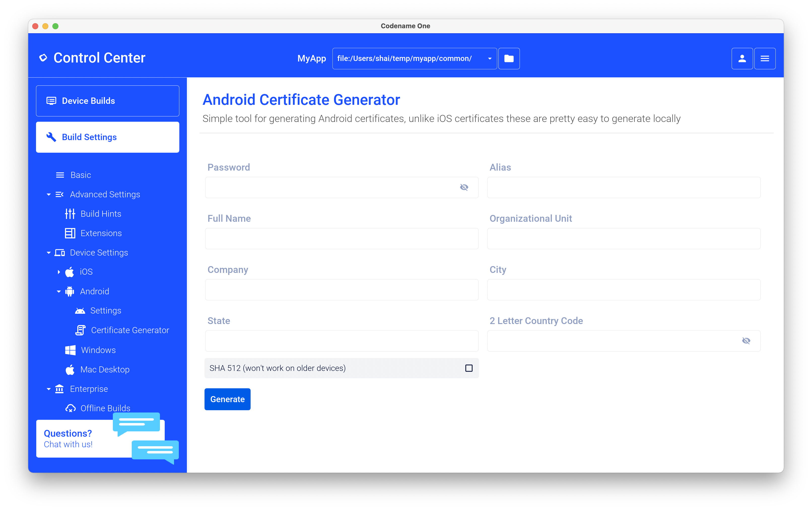Image resolution: width=812 pixels, height=510 pixels.
Task: Click the Extensions icon in the sidebar
Action: [70, 233]
